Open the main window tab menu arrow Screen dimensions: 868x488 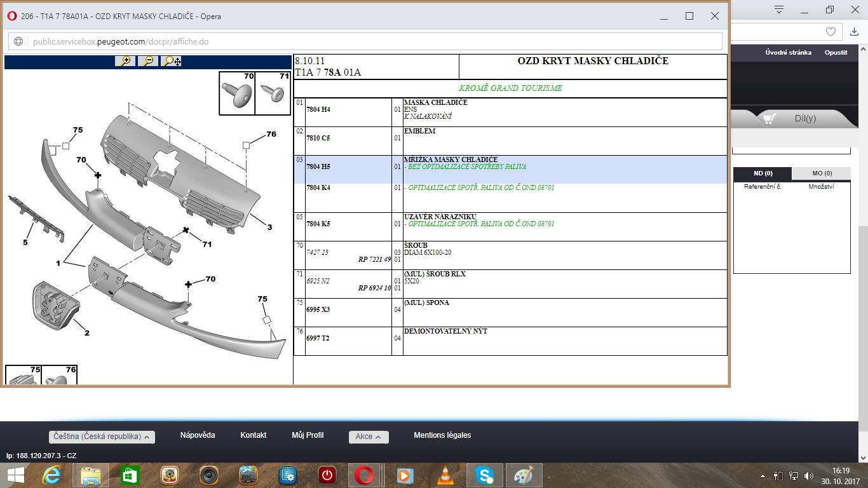coord(778,10)
